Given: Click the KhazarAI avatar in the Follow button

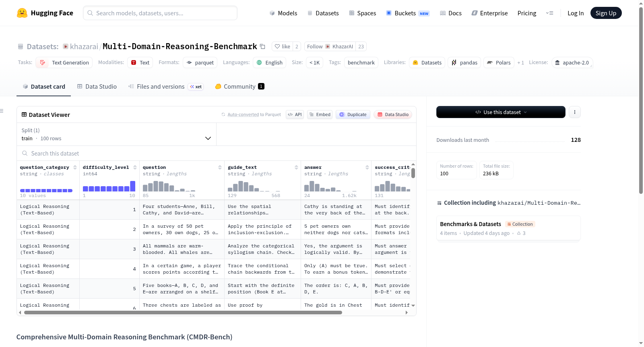Looking at the screenshot, I should pos(328,46).
